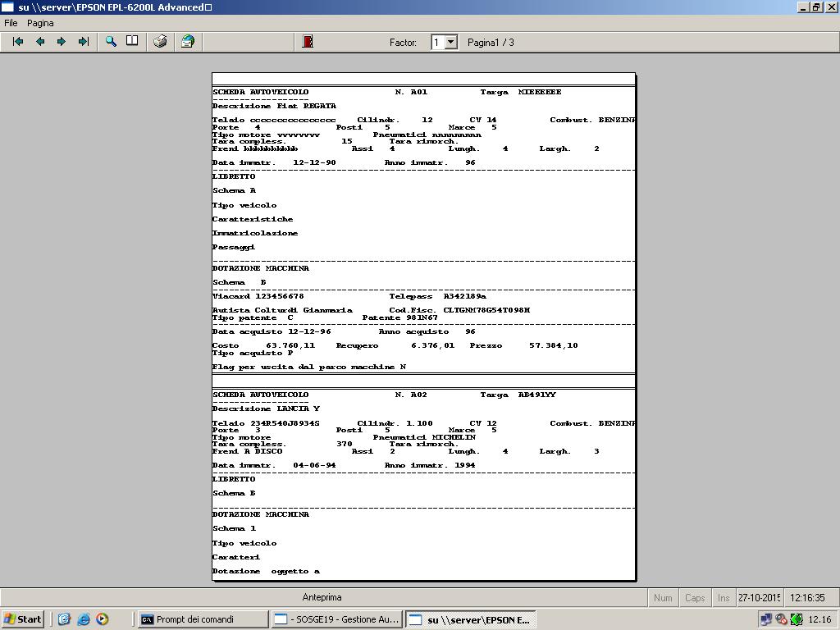This screenshot has height=630, width=840.
Task: Click the Prezzo 57.384,10 value
Action: pos(524,345)
